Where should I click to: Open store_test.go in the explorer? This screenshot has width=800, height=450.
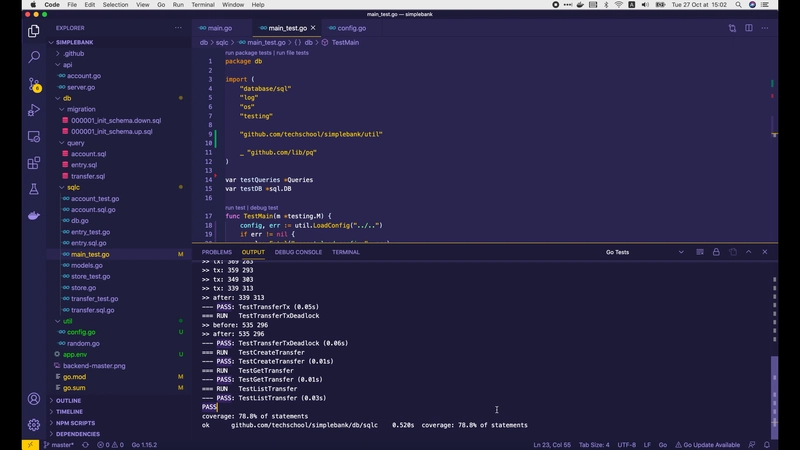click(90, 276)
